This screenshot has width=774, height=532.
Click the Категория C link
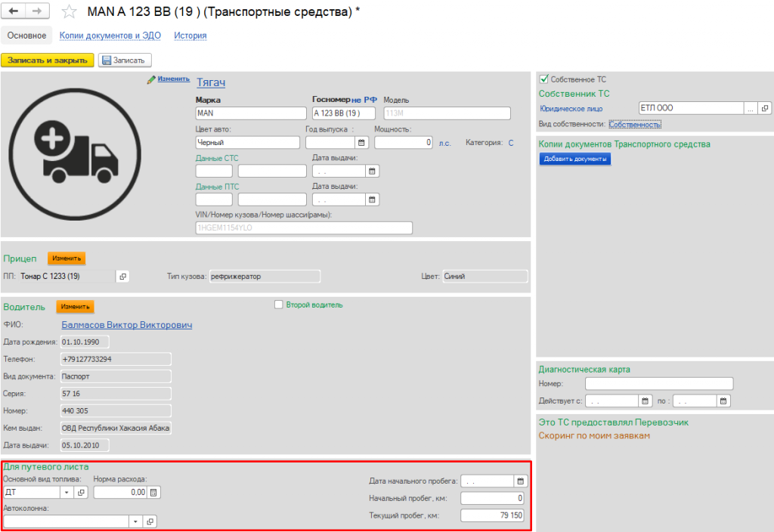511,143
